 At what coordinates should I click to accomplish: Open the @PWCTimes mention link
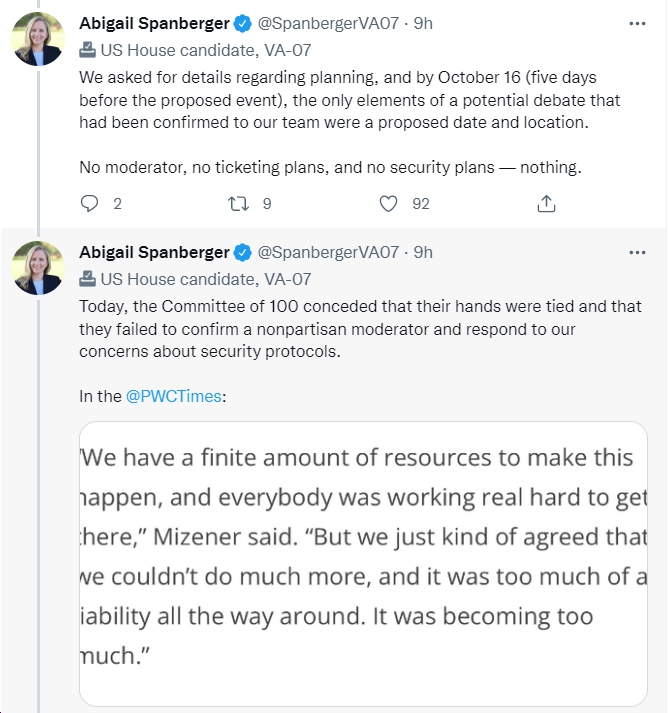coord(173,396)
